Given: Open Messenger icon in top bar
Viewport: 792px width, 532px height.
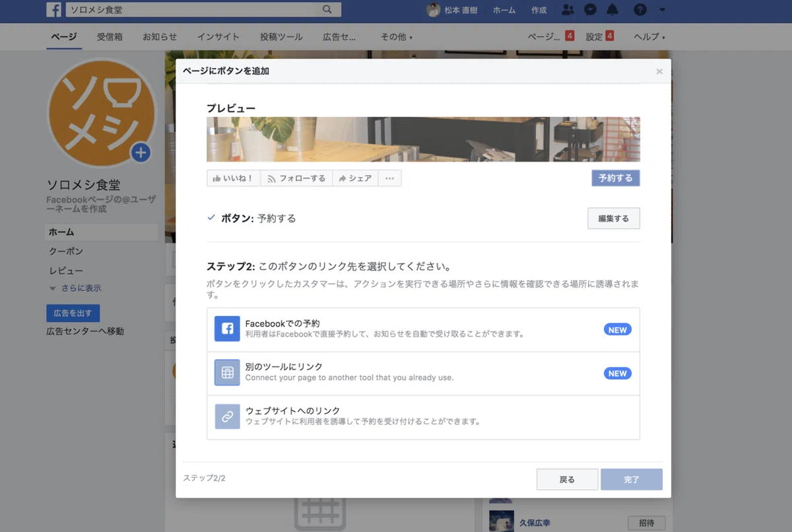Looking at the screenshot, I should (x=591, y=10).
